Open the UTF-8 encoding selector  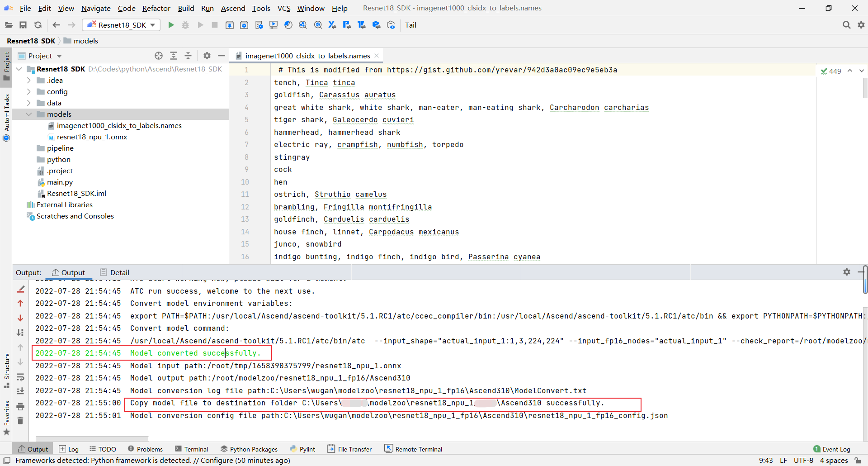[803, 461]
